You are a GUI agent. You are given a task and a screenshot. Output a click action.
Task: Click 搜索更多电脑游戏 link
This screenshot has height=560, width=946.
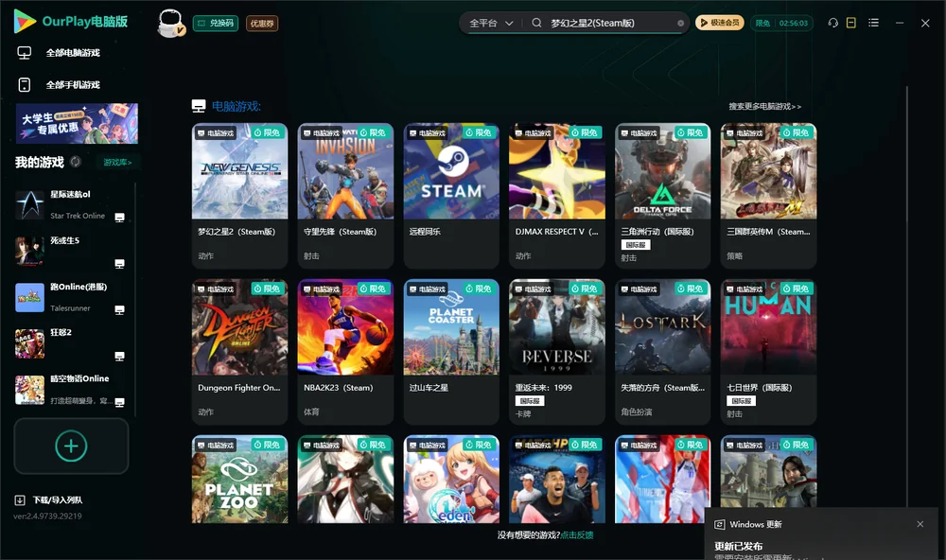click(764, 106)
